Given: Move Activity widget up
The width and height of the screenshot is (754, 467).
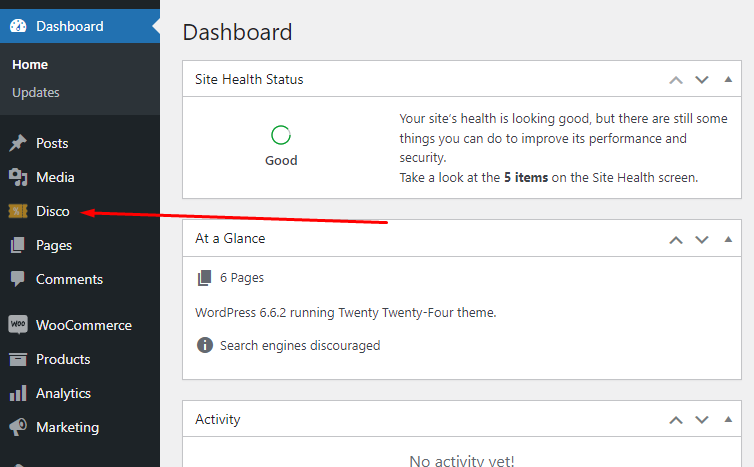Looking at the screenshot, I should (676, 420).
